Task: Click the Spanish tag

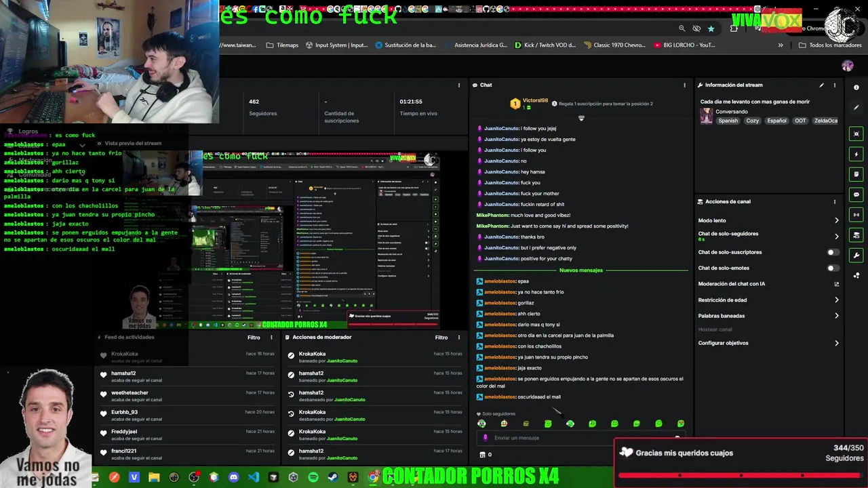Action: point(728,121)
